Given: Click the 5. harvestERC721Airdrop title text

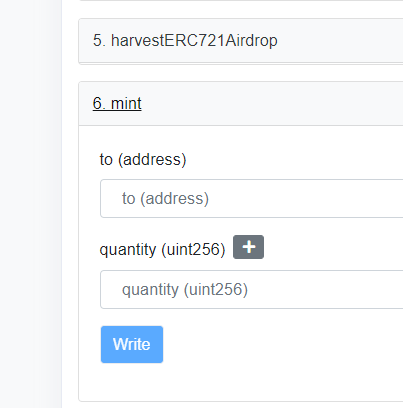Looking at the screenshot, I should (x=185, y=40).
